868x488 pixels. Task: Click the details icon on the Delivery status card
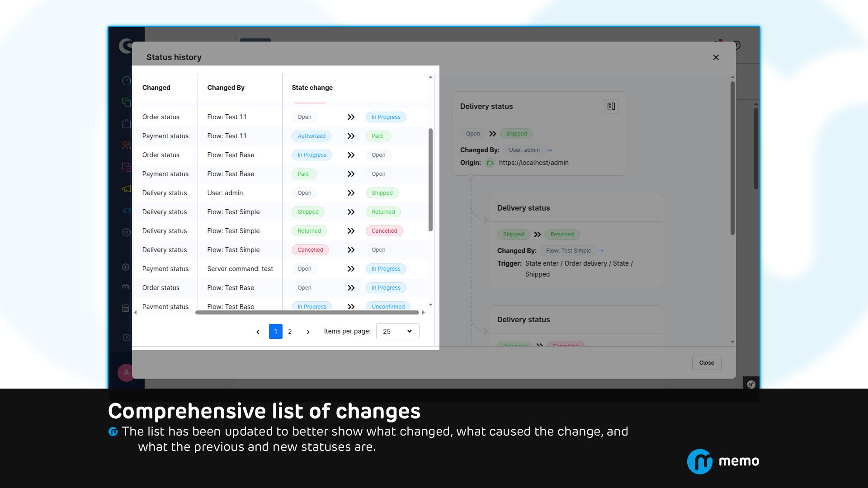coord(611,106)
